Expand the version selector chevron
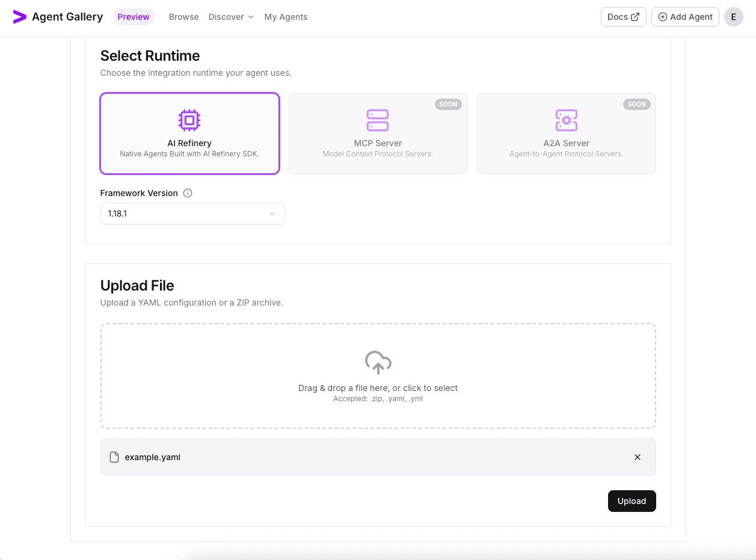Screen dimensions: 756x560 (x=272, y=214)
